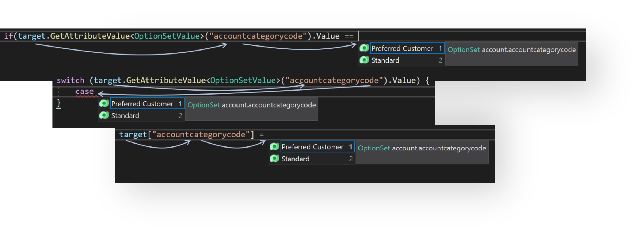The width and height of the screenshot is (644, 237).
Task: Click OptionSetValue in the switch statement line
Action: [x=243, y=80]
